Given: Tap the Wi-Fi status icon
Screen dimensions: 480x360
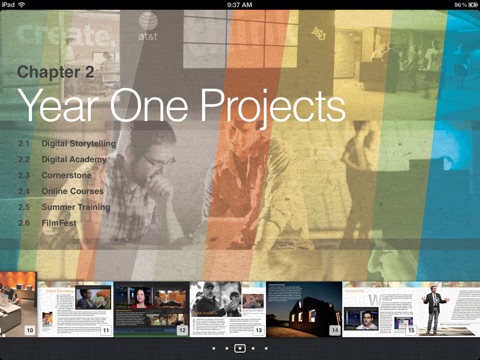Looking at the screenshot, I should tap(21, 4).
